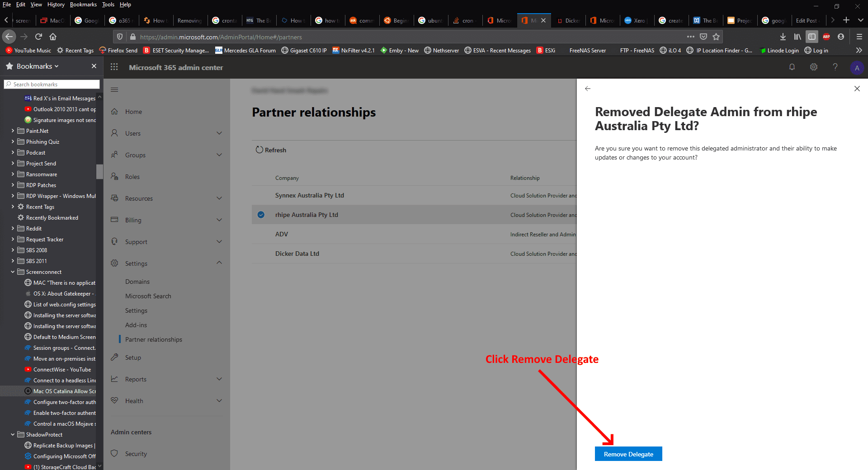Expand the Reports section chevron

tap(219, 379)
